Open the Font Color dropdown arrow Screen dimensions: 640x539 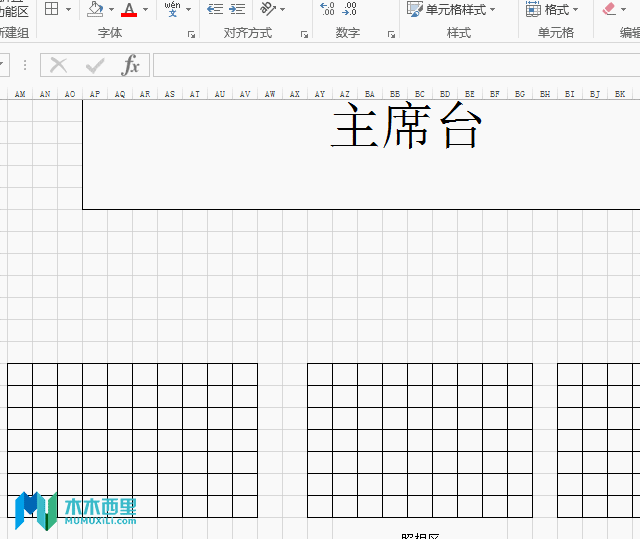145,9
